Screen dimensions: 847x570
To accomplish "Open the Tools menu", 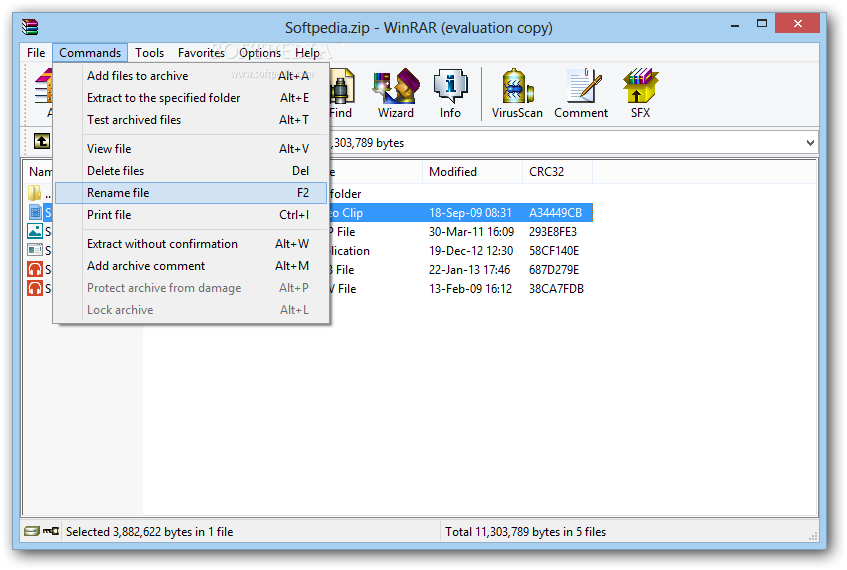I will click(x=149, y=52).
